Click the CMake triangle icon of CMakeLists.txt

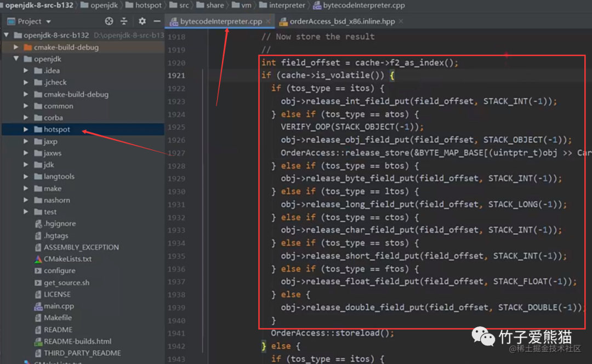click(38, 259)
